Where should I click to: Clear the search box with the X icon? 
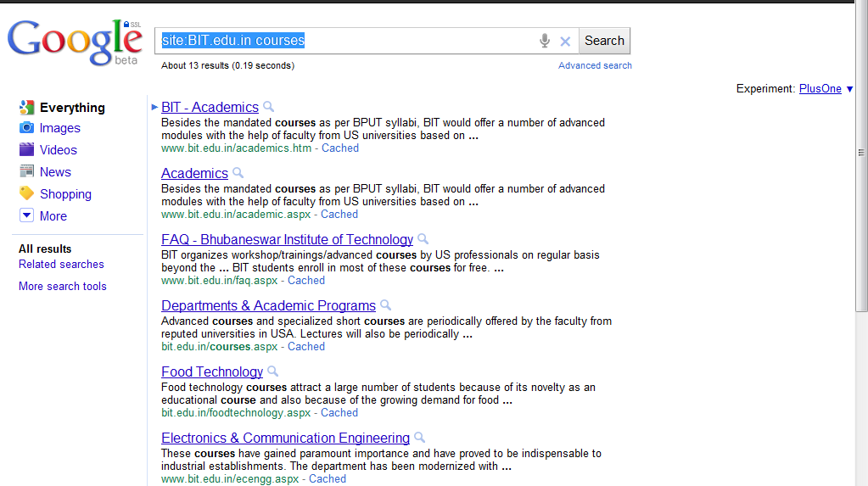pos(565,41)
